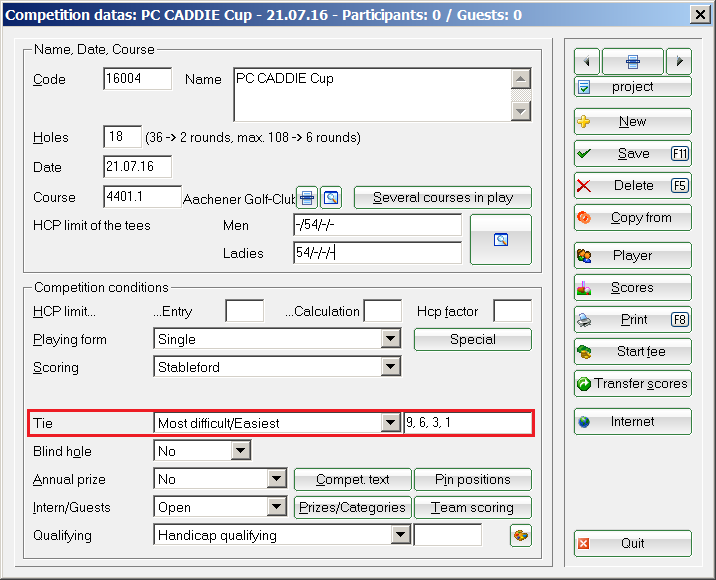
Task: Open the project button
Action: tap(632, 87)
